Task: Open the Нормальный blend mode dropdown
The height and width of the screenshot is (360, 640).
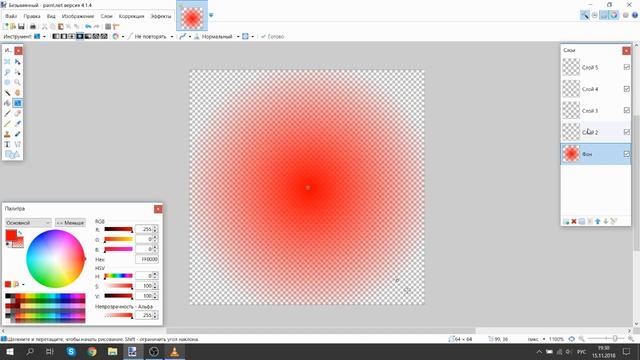Action: coord(238,36)
